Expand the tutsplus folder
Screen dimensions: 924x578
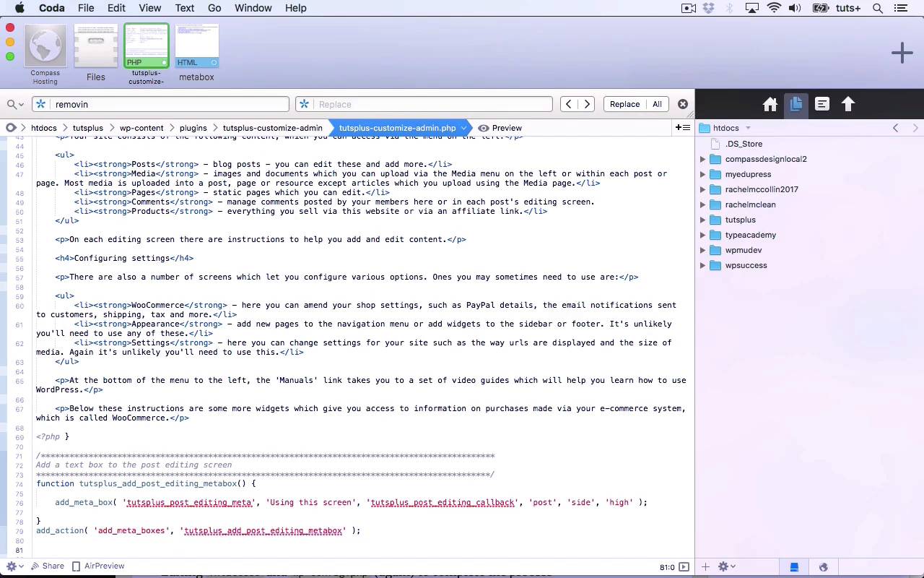pos(703,220)
